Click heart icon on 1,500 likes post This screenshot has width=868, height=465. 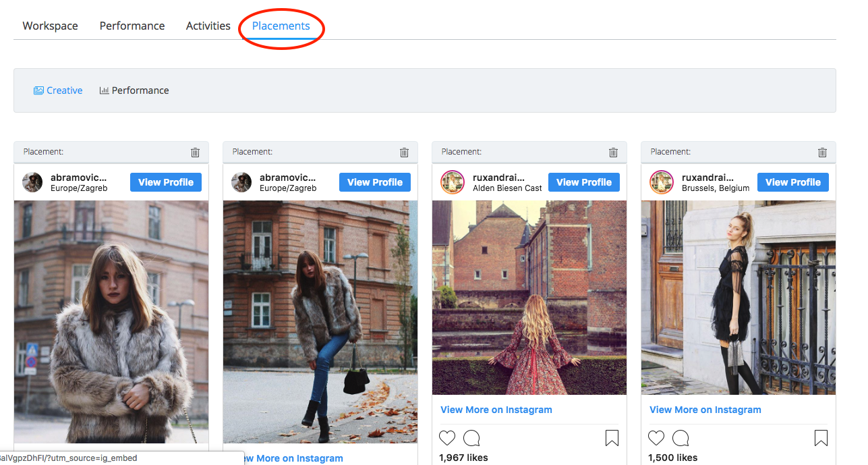pyautogui.click(x=656, y=438)
